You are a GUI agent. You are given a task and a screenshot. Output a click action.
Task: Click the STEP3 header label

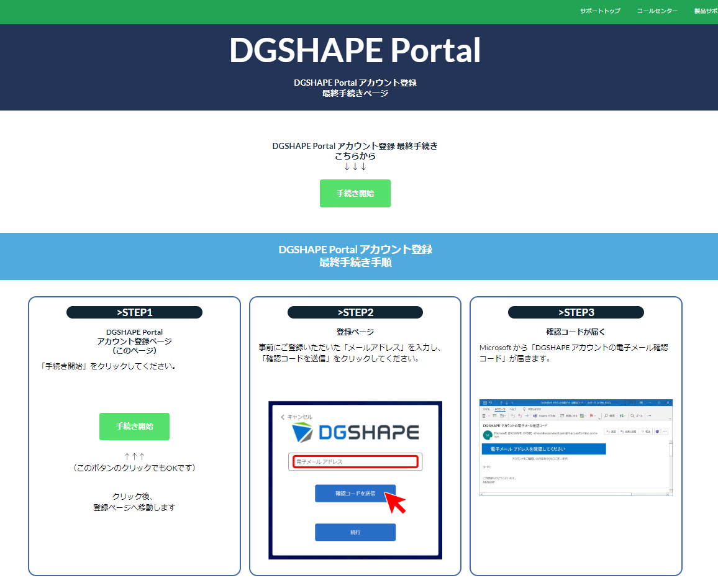[x=576, y=312]
